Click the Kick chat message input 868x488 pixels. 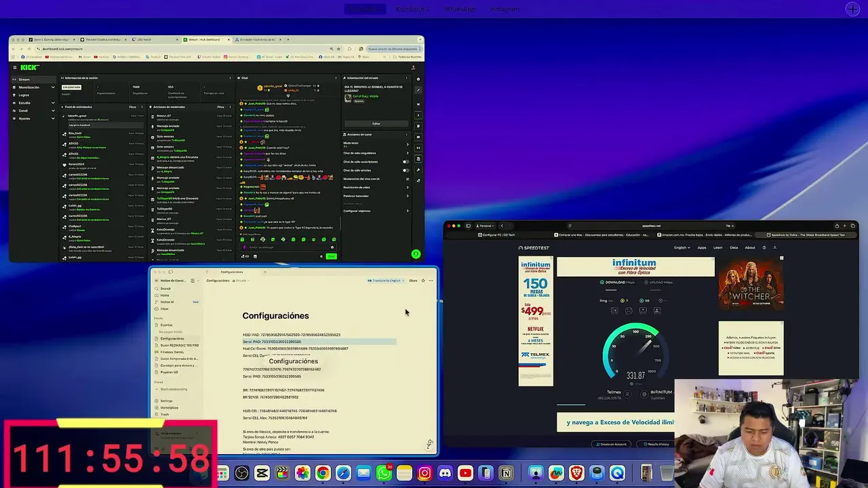pos(288,247)
